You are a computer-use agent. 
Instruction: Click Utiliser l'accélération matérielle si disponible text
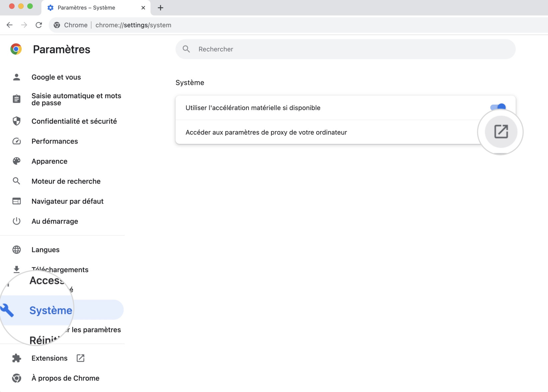[253, 108]
